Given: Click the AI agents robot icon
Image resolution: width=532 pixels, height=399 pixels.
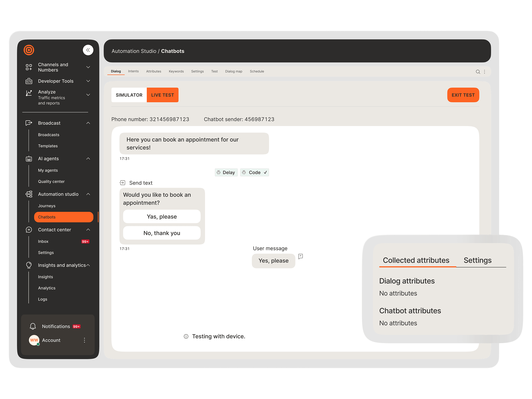Looking at the screenshot, I should pyautogui.click(x=29, y=159).
